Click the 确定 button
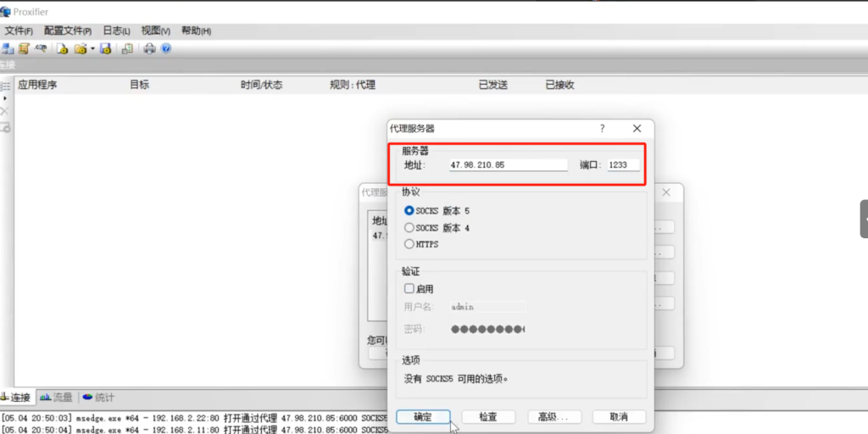868x434 pixels. [423, 417]
